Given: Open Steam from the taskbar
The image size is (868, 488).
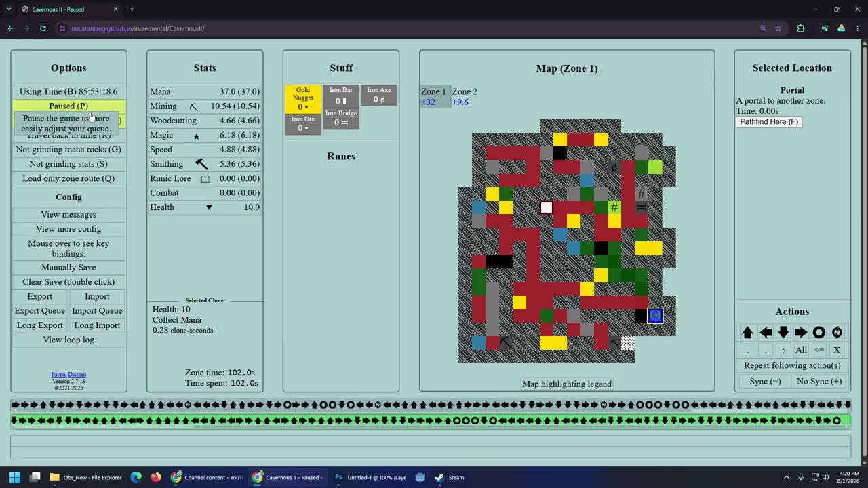Looking at the screenshot, I should 449,477.
